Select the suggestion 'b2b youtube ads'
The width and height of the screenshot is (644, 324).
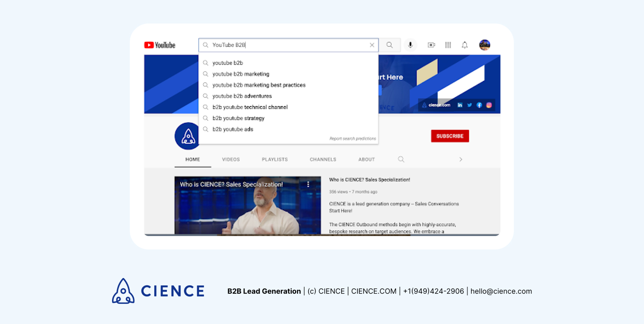point(233,129)
